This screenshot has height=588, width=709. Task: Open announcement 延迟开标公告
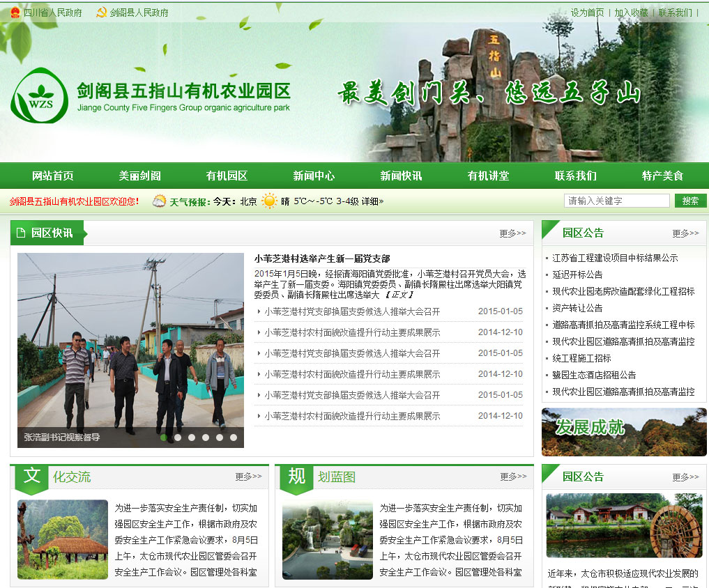coord(577,274)
